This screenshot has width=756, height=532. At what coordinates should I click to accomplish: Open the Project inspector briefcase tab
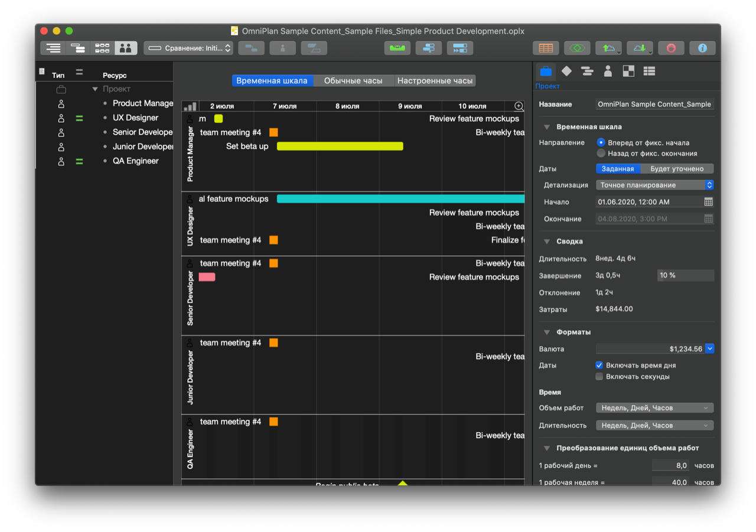tap(546, 71)
